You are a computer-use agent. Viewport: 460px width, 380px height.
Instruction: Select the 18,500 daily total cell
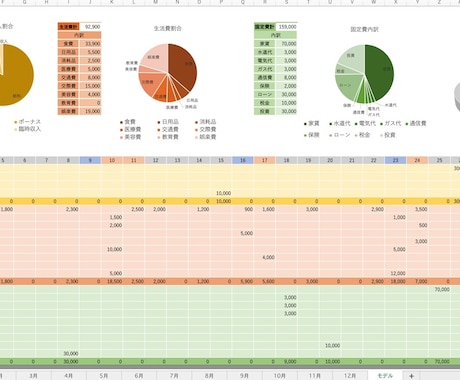(112, 281)
